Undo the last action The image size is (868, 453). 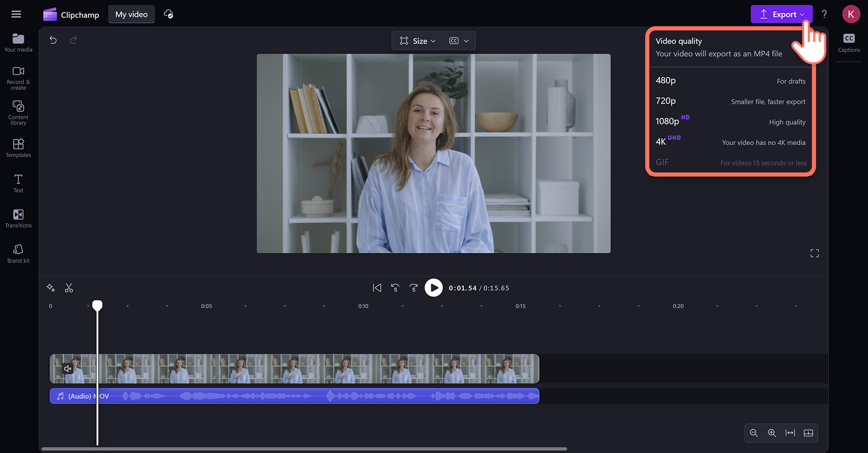53,40
